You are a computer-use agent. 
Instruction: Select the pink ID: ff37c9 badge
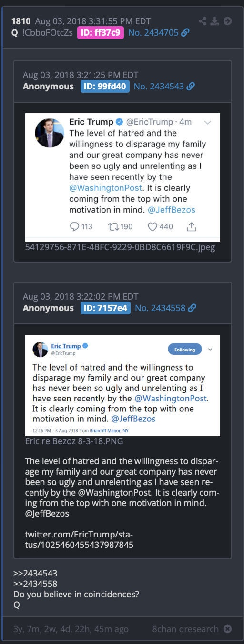point(101,32)
